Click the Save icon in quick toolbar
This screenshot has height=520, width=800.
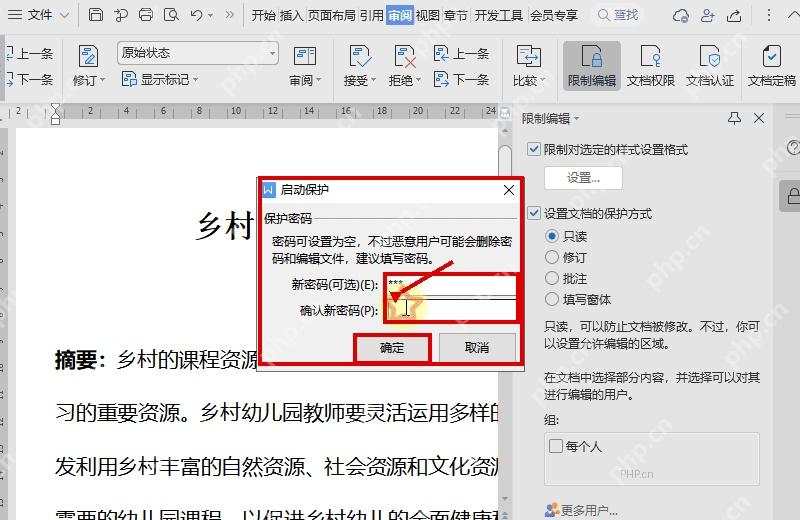coord(95,15)
